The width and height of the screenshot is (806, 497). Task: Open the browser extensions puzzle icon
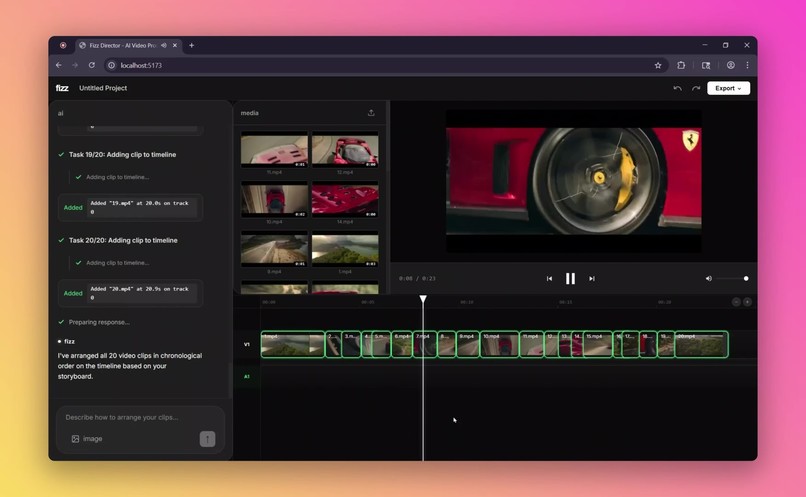pyautogui.click(x=681, y=65)
